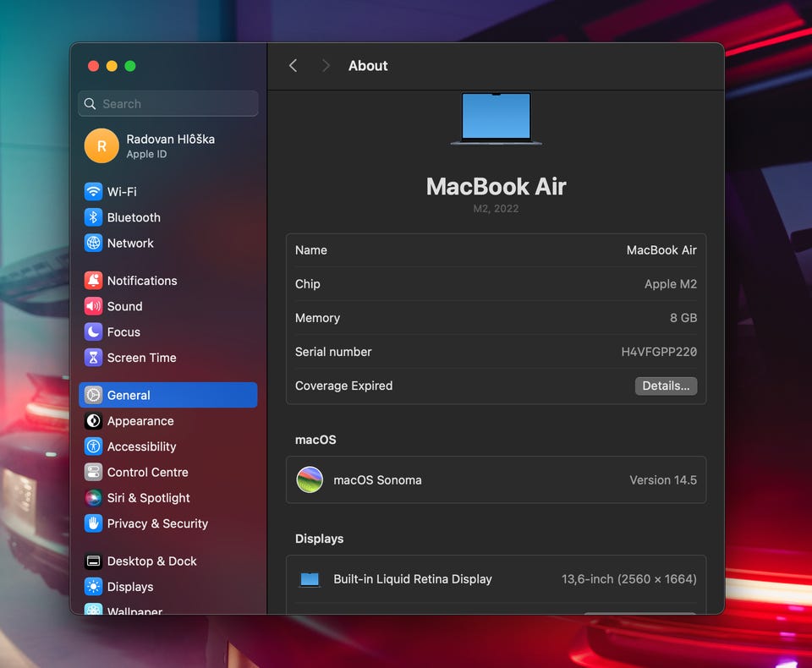Click the About title text
Screen dimensions: 812x668
[368, 66]
